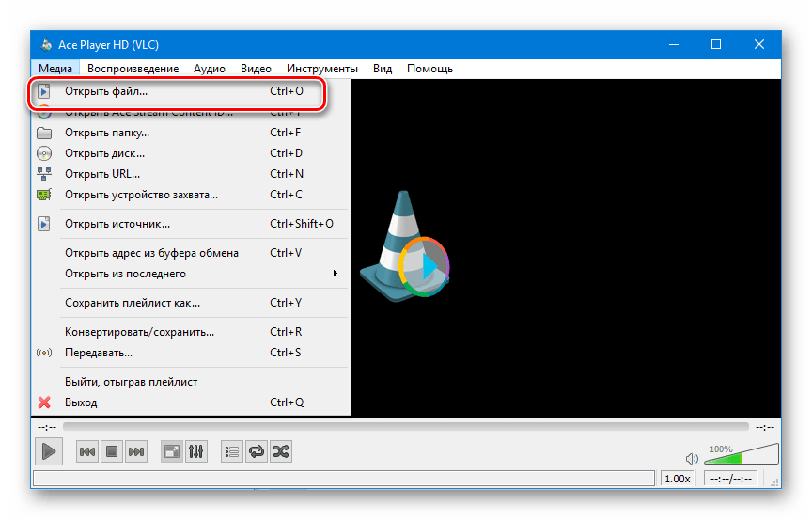Choose Открыть папку... menu entry
Viewport: 812px width, 520px height.
[x=191, y=133]
